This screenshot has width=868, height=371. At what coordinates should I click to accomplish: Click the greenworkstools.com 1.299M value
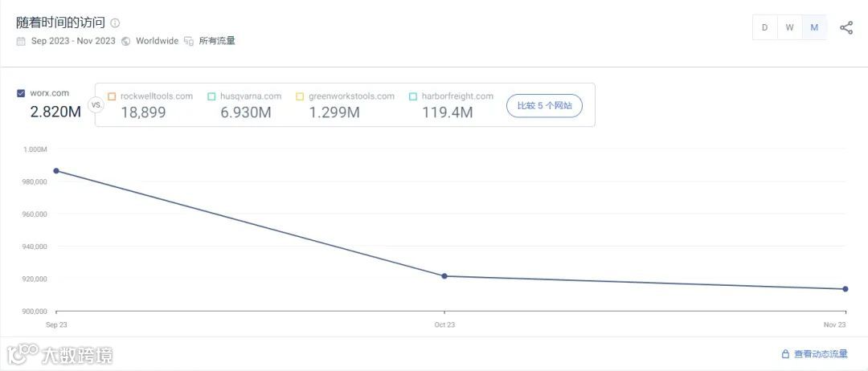(334, 112)
